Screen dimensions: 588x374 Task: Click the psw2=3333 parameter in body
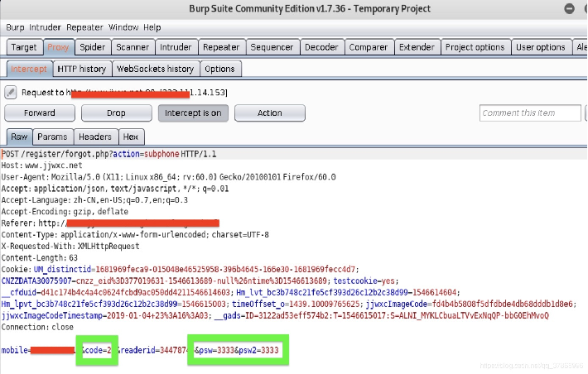tap(258, 350)
